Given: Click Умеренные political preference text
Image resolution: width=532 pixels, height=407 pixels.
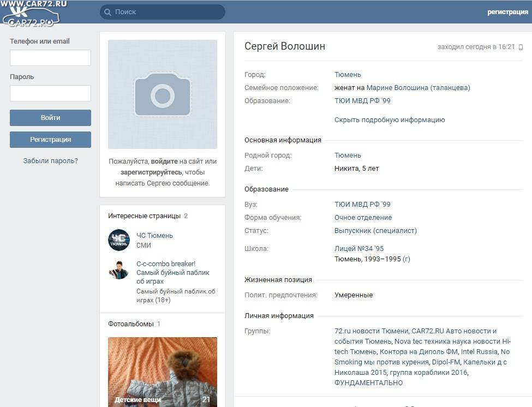Looking at the screenshot, I should [x=354, y=295].
